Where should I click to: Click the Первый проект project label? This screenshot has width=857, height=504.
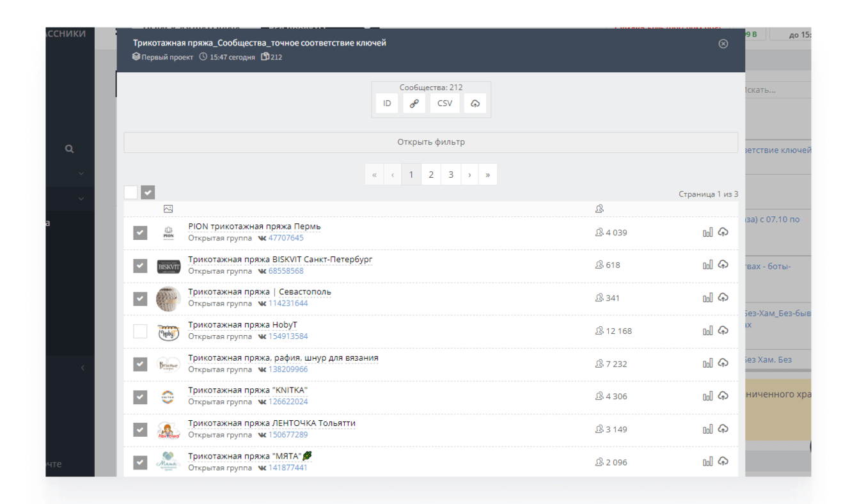coord(168,57)
